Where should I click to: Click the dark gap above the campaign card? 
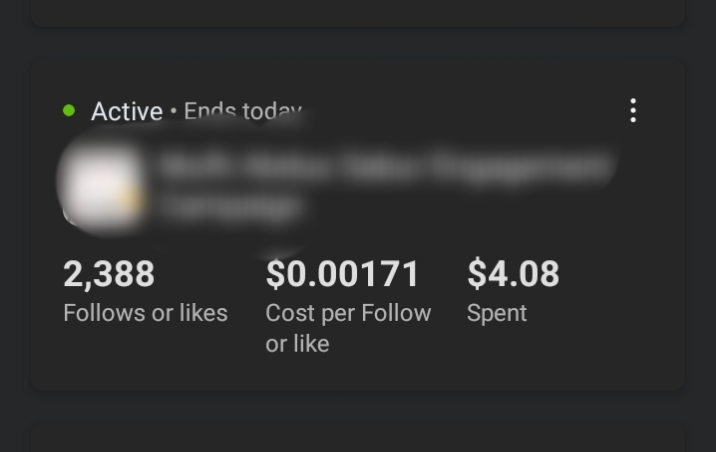358,42
